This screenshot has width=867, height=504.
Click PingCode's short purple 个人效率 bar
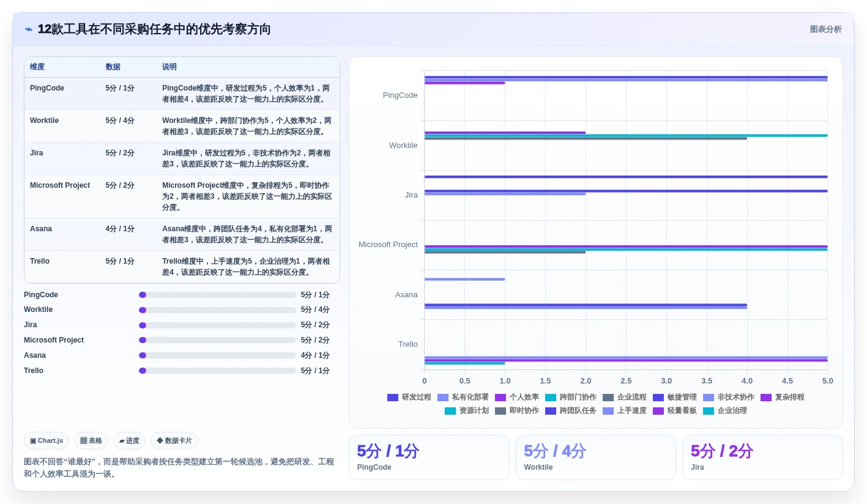(x=464, y=83)
